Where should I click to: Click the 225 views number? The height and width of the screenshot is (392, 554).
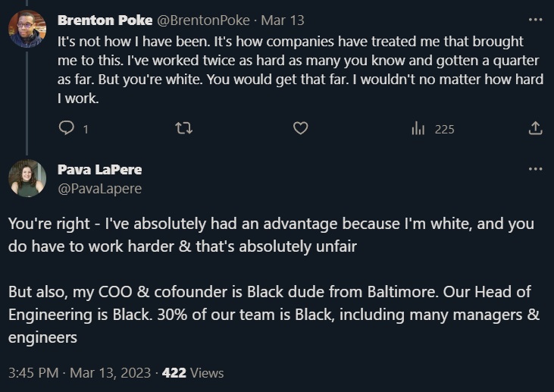444,130
